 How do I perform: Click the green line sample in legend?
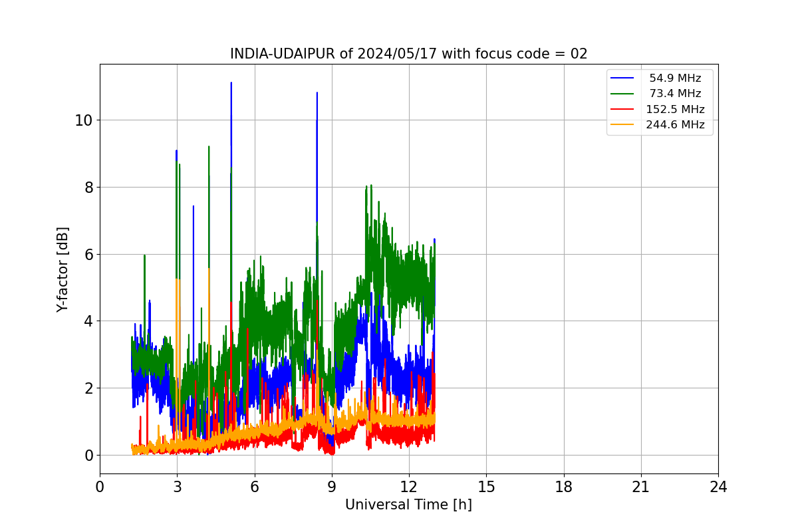pos(623,94)
